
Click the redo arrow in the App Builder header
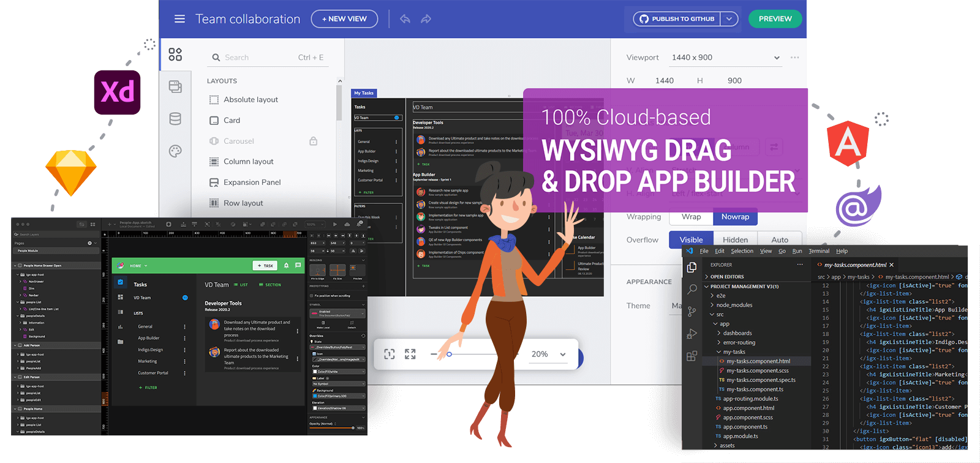[x=426, y=19]
